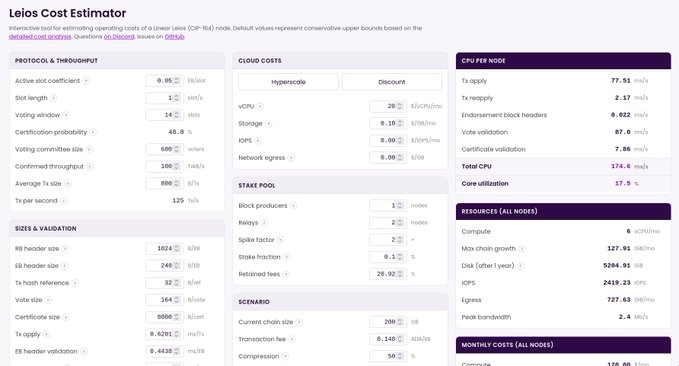The image size is (679, 366).
Task: Show info icon next to Storage
Action: point(268,123)
